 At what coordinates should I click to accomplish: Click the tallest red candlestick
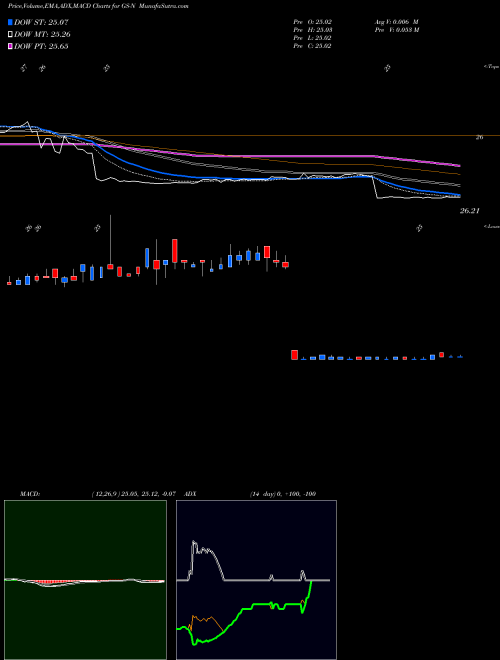(x=175, y=251)
